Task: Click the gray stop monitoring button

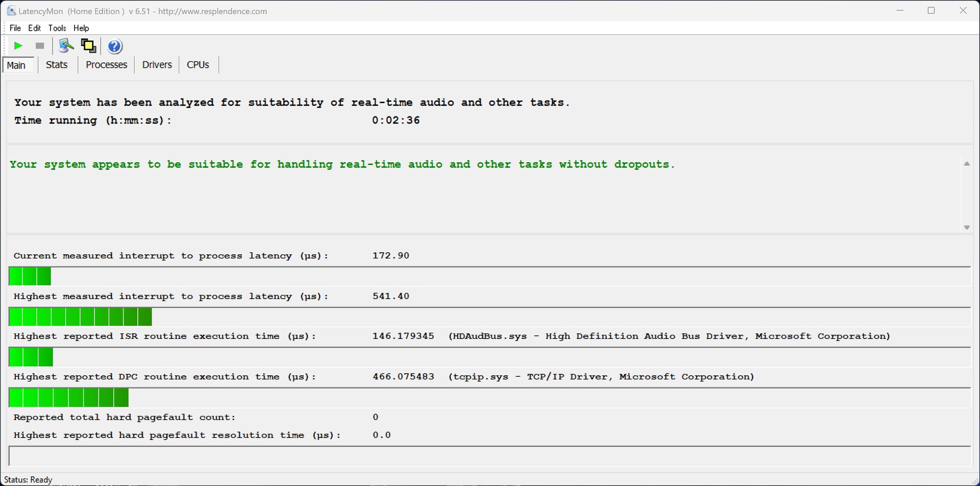Action: [x=40, y=46]
